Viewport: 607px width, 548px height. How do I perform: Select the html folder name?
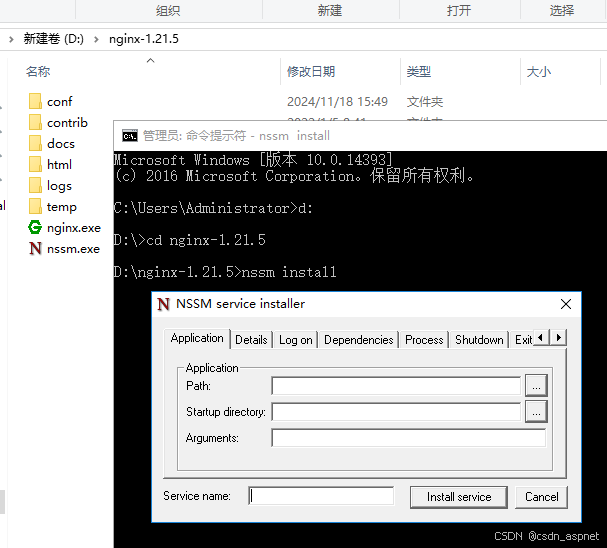click(x=59, y=164)
